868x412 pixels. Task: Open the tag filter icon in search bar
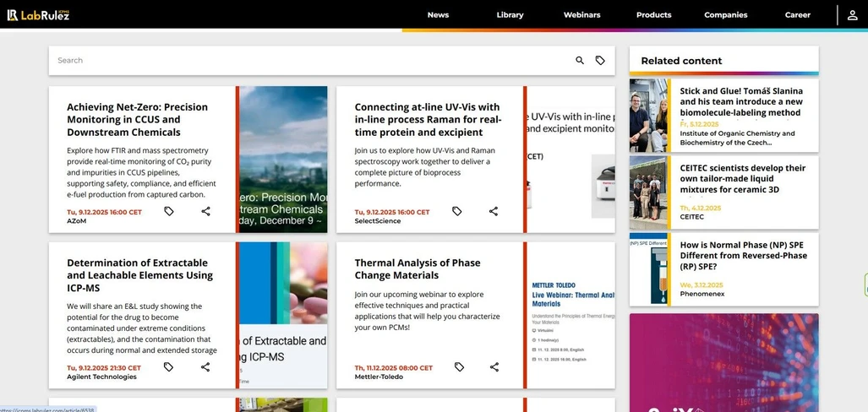(x=600, y=60)
